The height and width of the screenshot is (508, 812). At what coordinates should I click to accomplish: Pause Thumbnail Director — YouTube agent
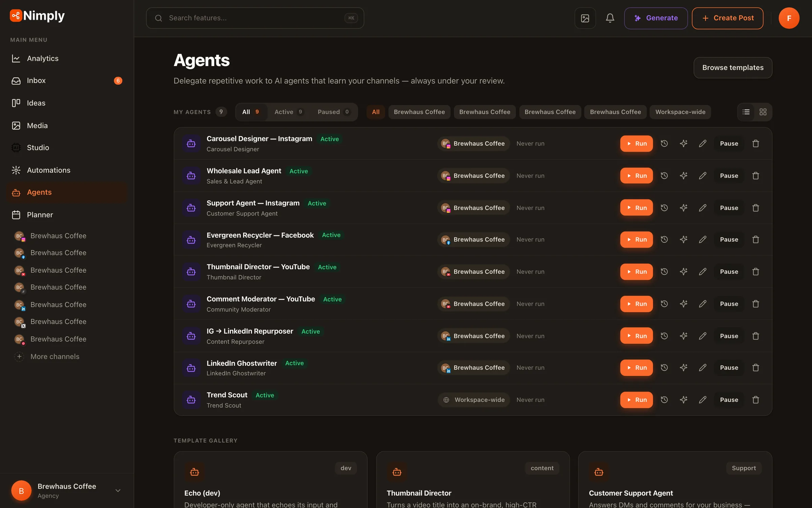(729, 272)
